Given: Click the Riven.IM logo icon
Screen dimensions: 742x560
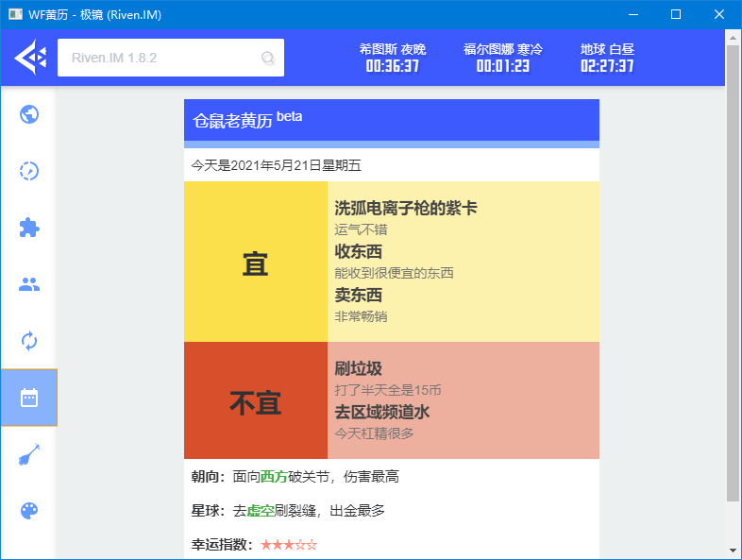Looking at the screenshot, I should point(29,58).
